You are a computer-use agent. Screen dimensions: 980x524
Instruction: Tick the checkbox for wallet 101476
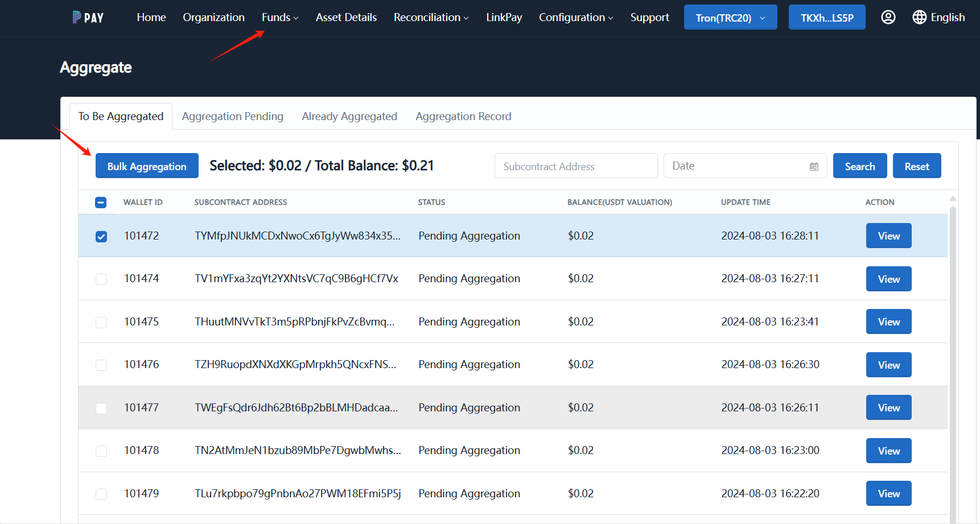point(101,365)
